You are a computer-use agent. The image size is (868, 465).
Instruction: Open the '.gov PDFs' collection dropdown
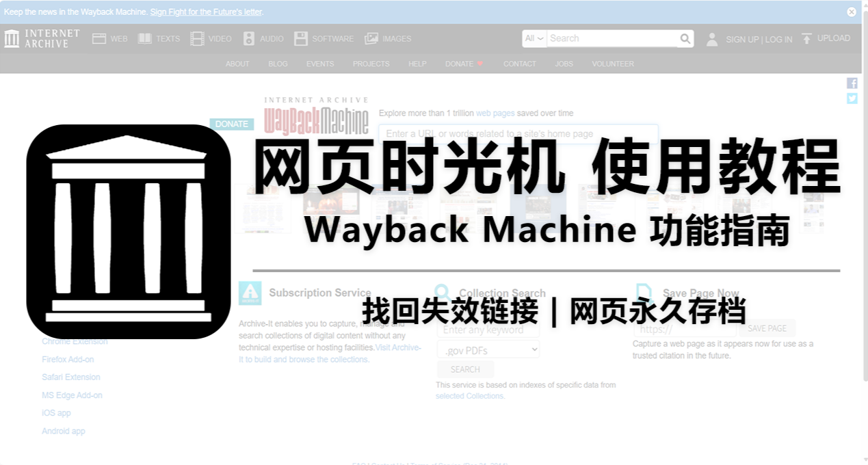point(488,350)
